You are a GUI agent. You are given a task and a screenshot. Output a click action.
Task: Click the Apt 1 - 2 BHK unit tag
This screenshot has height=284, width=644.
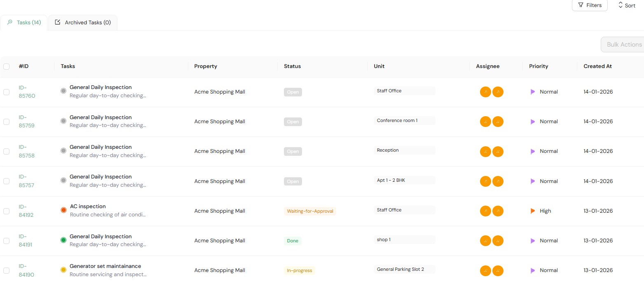point(404,180)
